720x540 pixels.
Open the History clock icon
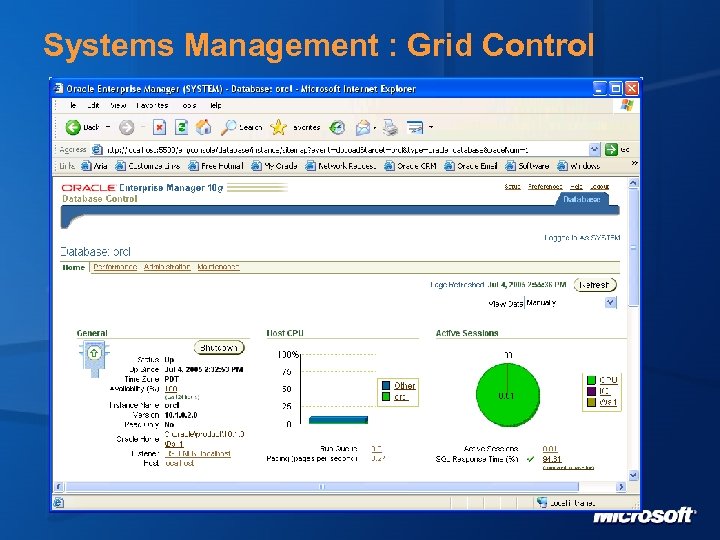338,127
